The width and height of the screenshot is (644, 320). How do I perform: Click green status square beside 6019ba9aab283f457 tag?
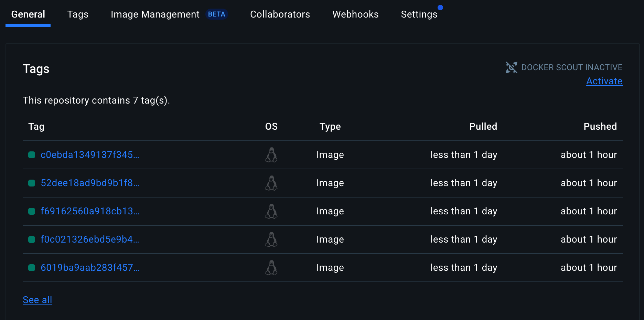pyautogui.click(x=32, y=268)
